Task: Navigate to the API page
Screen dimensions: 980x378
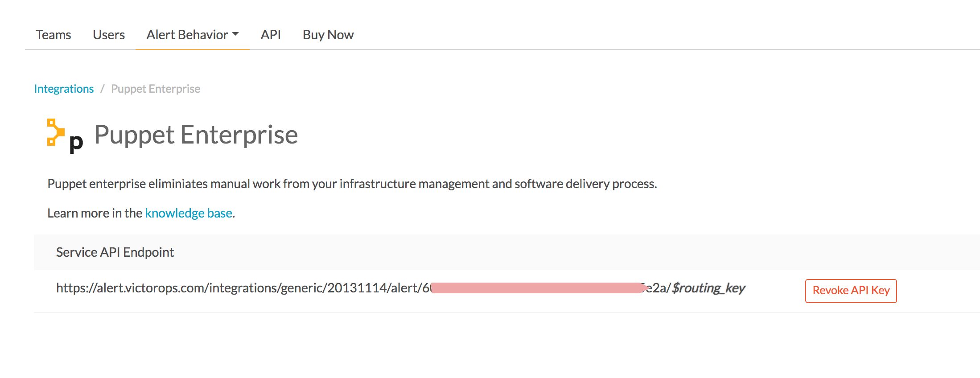Action: (271, 34)
